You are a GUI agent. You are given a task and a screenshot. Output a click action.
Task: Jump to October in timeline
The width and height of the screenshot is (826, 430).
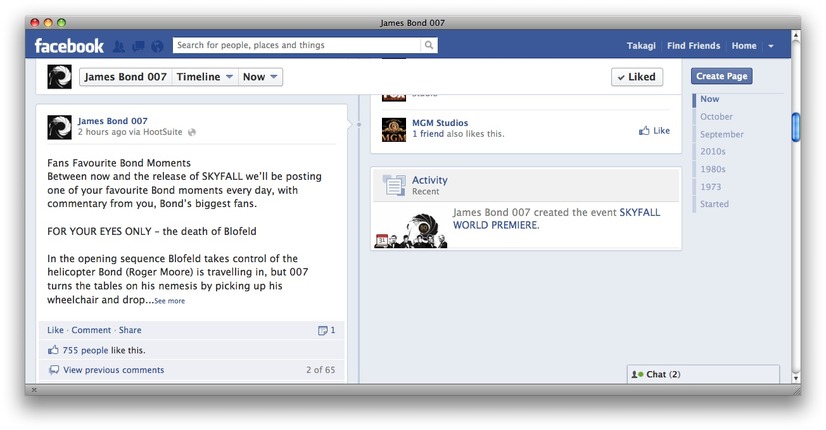click(x=716, y=116)
